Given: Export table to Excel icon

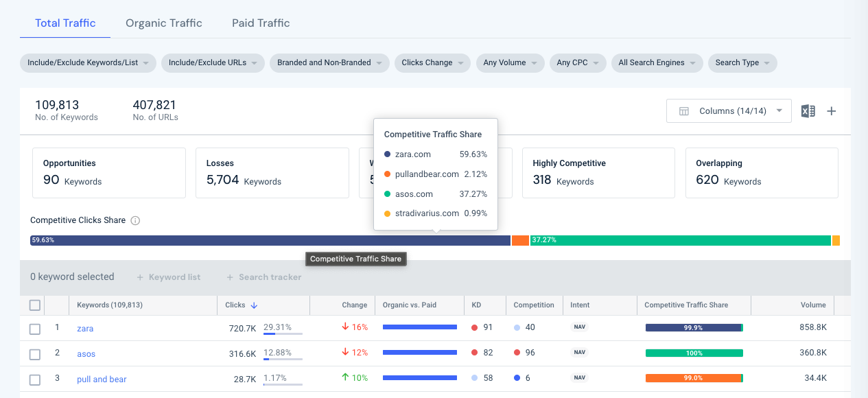Looking at the screenshot, I should (x=808, y=111).
